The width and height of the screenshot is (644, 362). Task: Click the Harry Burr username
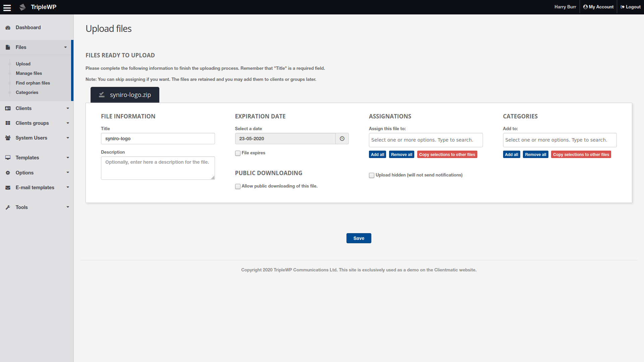pos(565,7)
